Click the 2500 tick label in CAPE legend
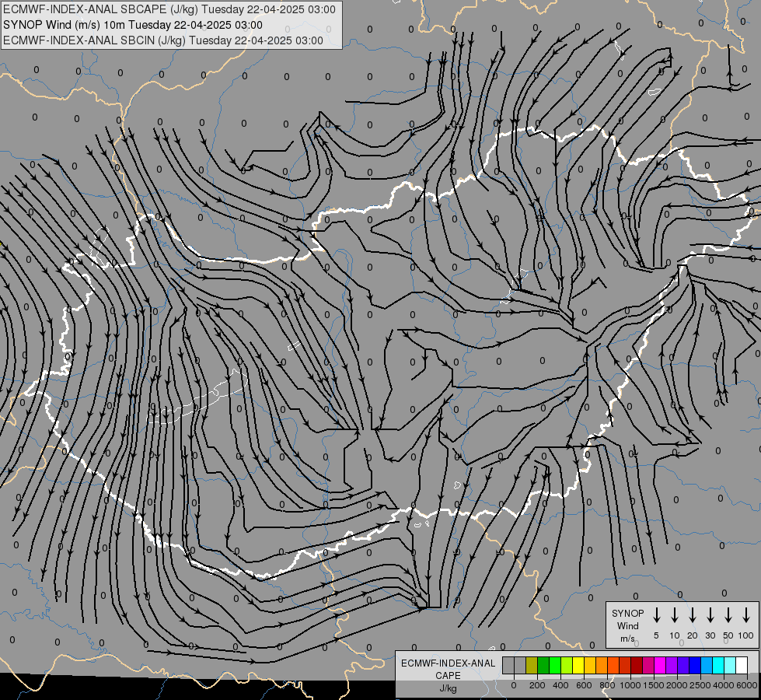Screen dimensions: 761x700 click(700, 685)
